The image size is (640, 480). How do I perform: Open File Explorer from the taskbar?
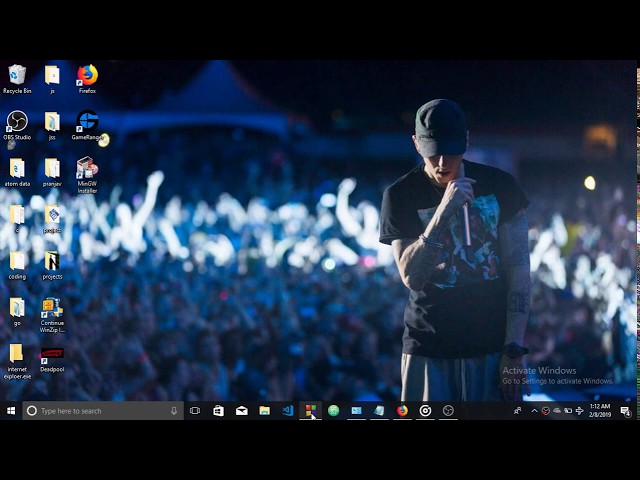264,411
